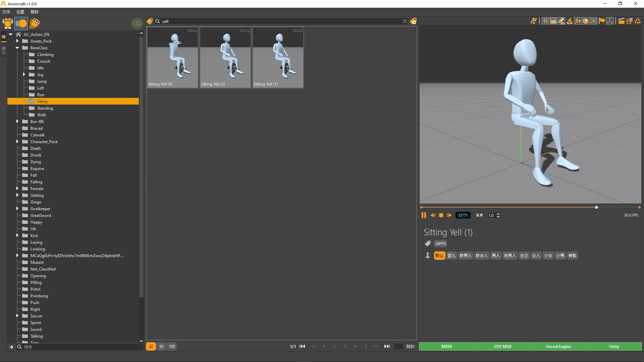Select the 婴儿 character type tab
Viewport: 644px width, 362px height.
(x=451, y=256)
